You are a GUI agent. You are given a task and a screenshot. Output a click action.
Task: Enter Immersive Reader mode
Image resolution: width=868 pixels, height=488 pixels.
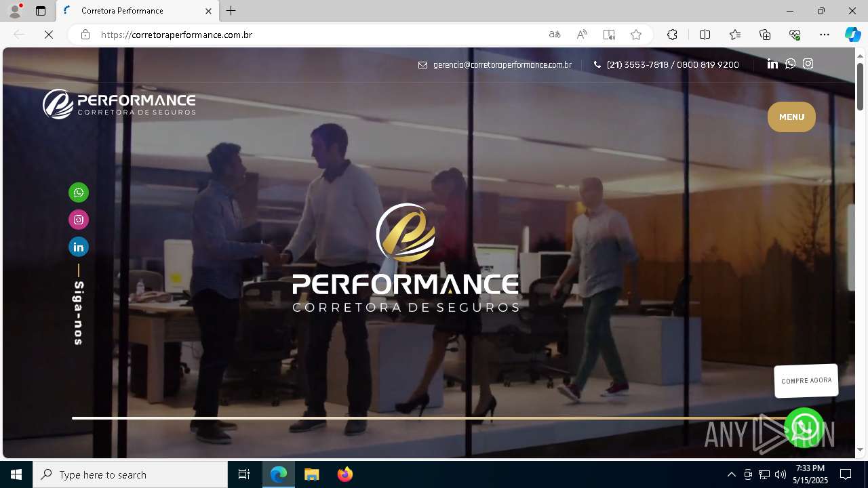[609, 35]
